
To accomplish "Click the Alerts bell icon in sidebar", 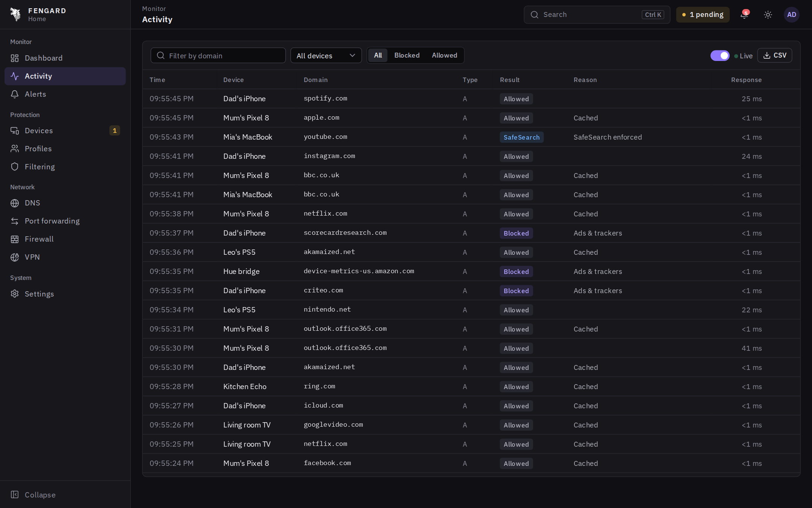I will pyautogui.click(x=15, y=94).
